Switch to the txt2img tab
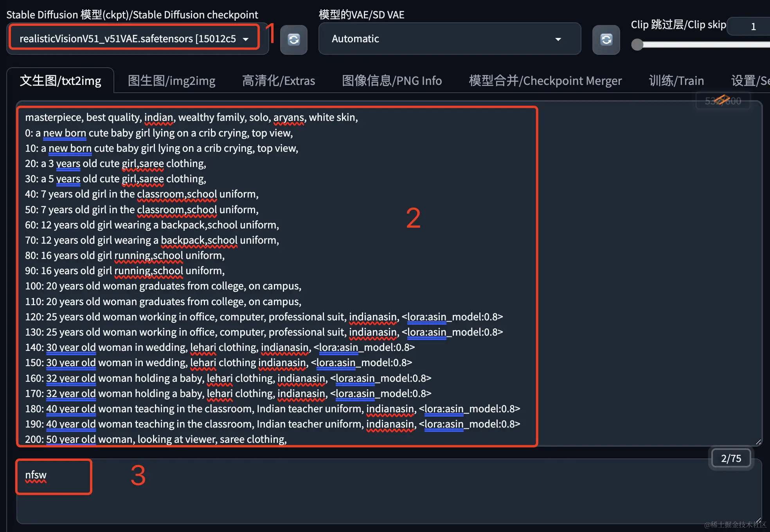Image resolution: width=770 pixels, height=532 pixels. tap(60, 81)
